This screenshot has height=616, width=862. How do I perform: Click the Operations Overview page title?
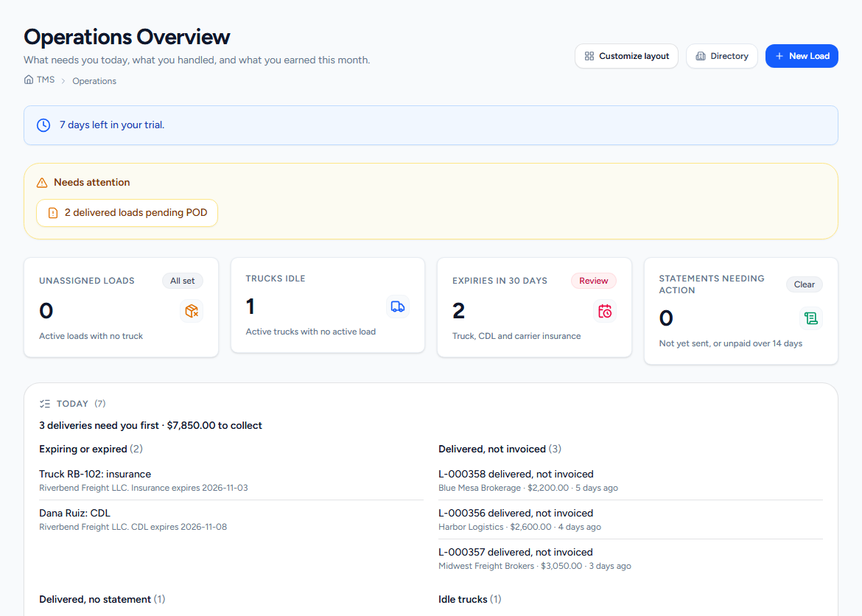point(127,37)
